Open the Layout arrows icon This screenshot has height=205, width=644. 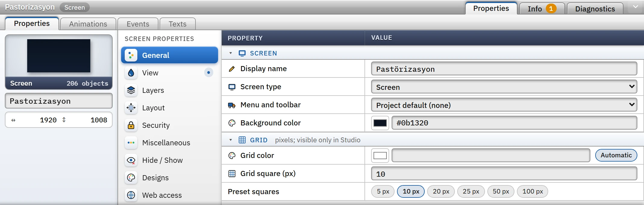tap(131, 108)
